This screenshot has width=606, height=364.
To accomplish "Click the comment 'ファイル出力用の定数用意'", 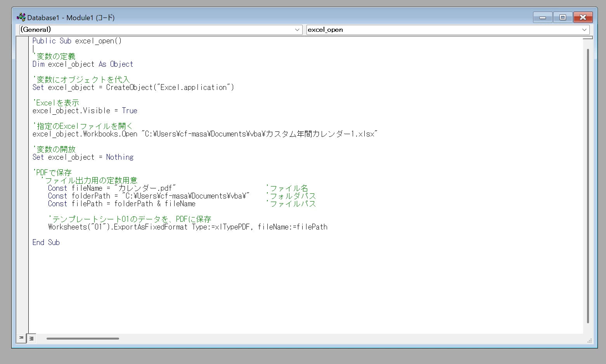I will (x=89, y=181).
